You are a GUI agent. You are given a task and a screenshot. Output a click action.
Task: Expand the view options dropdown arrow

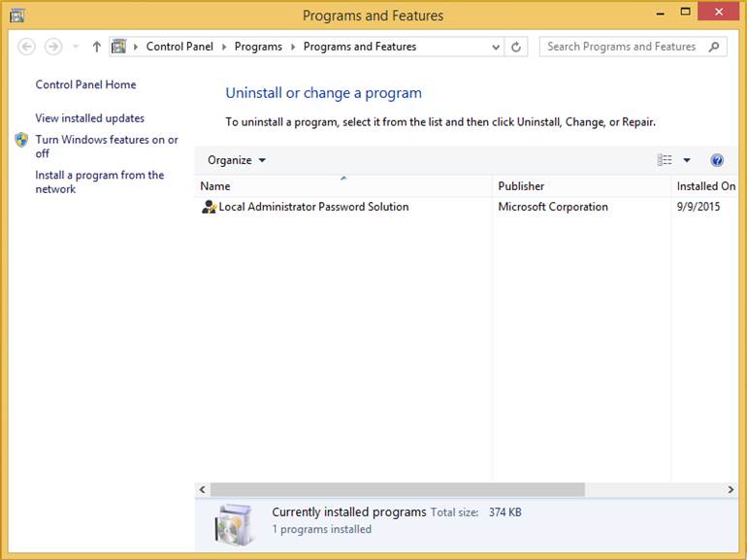(687, 160)
